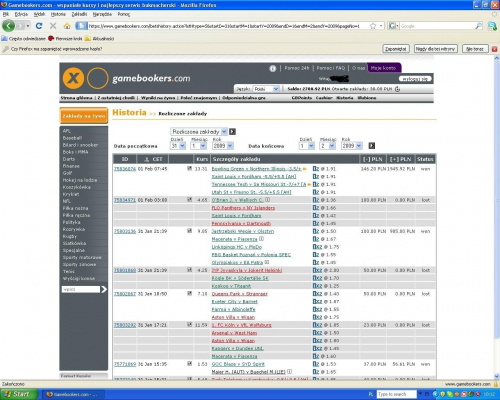The height and width of the screenshot is (400, 500).
Task: Submit bet type filter arrow button
Action: point(232,132)
